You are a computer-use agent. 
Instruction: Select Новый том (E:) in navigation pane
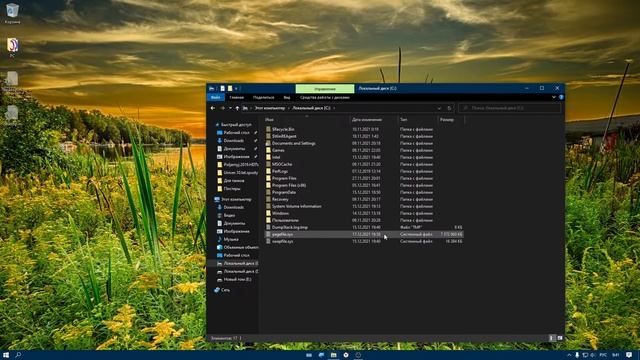point(238,280)
